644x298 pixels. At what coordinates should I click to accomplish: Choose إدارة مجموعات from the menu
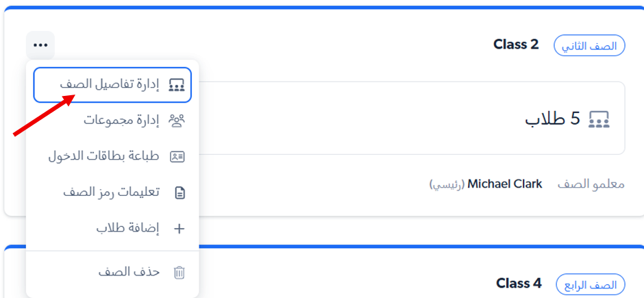point(121,121)
